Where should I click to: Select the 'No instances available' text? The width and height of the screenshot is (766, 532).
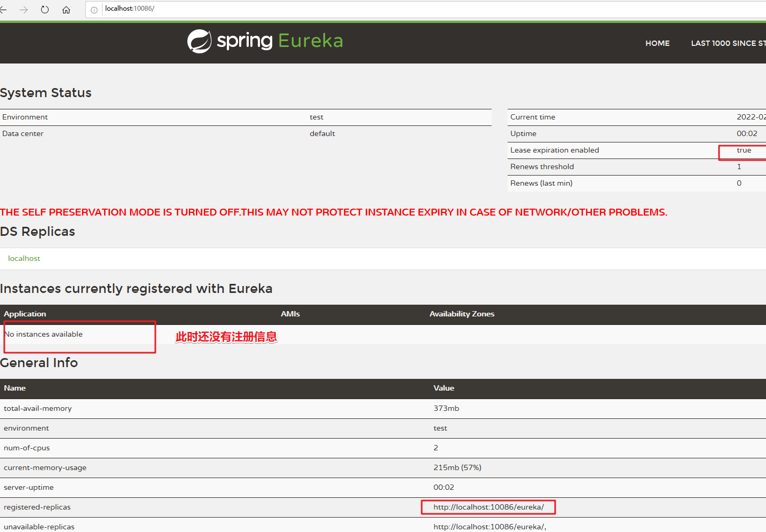(x=43, y=334)
